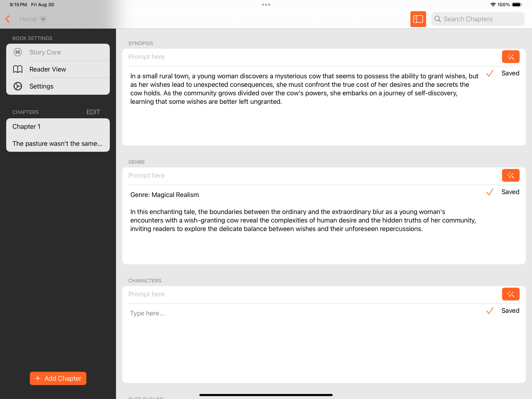
Task: Focus the Search Chapters field
Action: pyautogui.click(x=478, y=19)
